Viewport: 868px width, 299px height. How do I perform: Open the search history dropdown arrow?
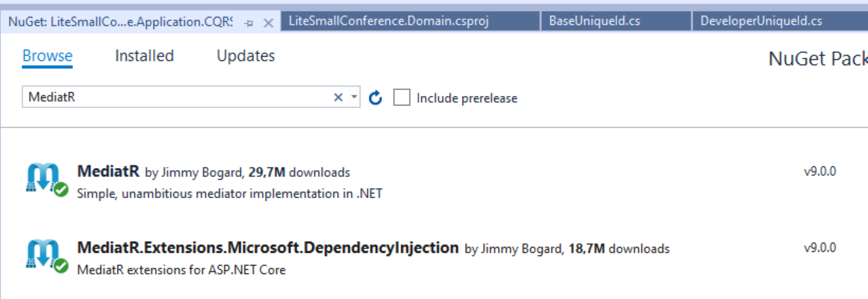(354, 97)
